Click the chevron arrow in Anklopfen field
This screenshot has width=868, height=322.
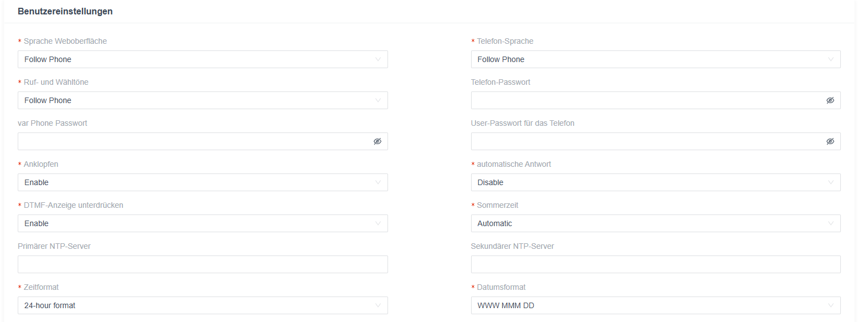coord(378,182)
